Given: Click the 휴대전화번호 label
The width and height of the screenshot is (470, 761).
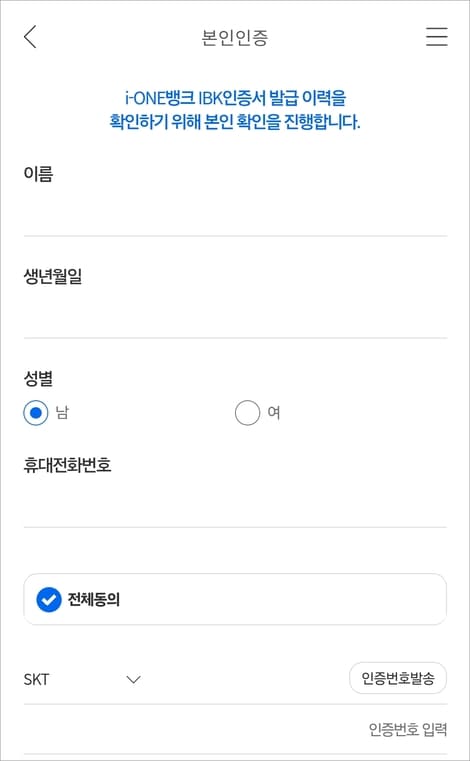Looking at the screenshot, I should tap(67, 465).
